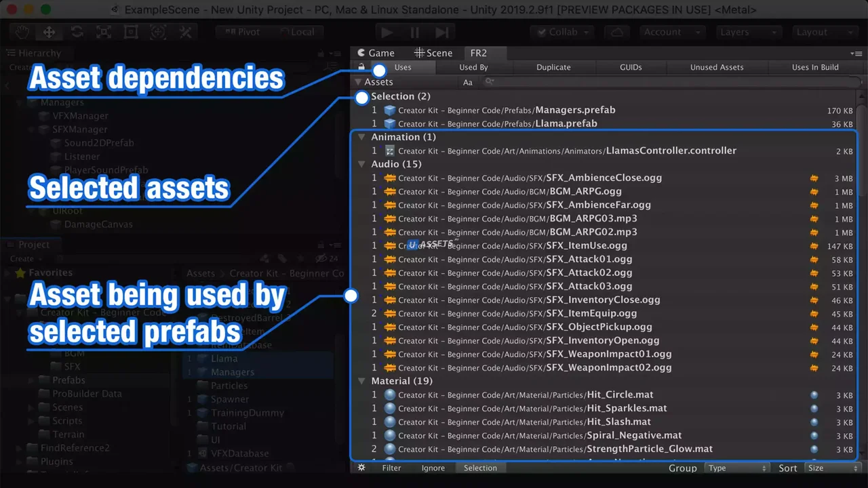Collapse the Animation (1) group

pyautogui.click(x=362, y=137)
